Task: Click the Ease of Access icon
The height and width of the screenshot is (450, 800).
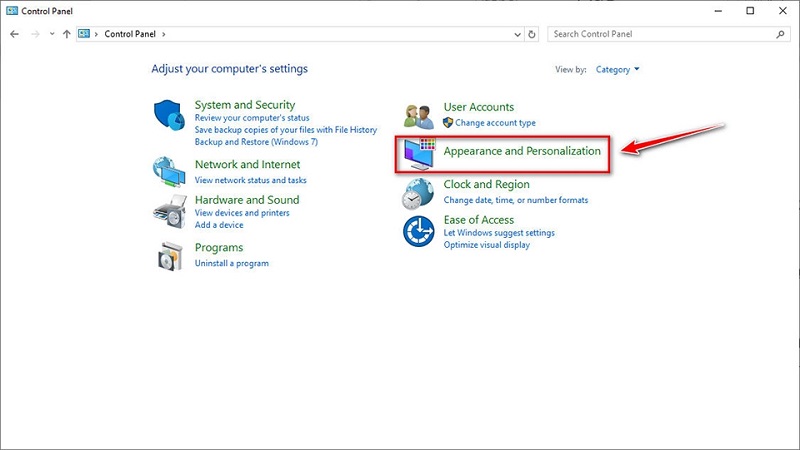Action: pyautogui.click(x=419, y=232)
